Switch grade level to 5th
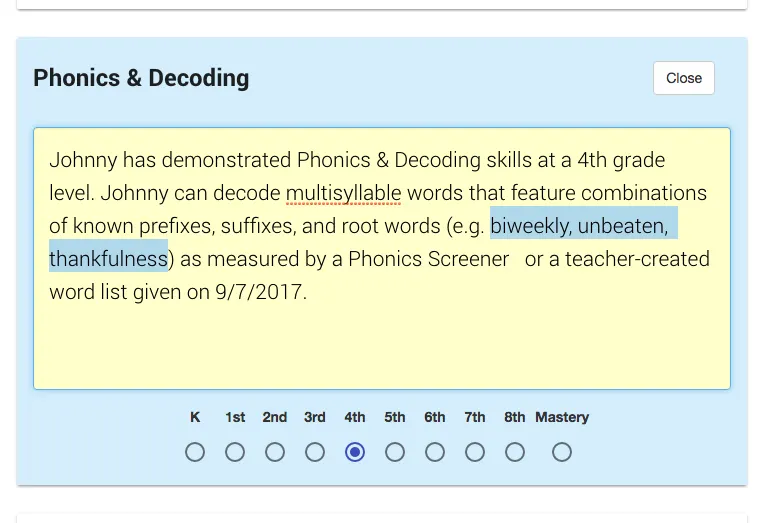 pos(395,452)
